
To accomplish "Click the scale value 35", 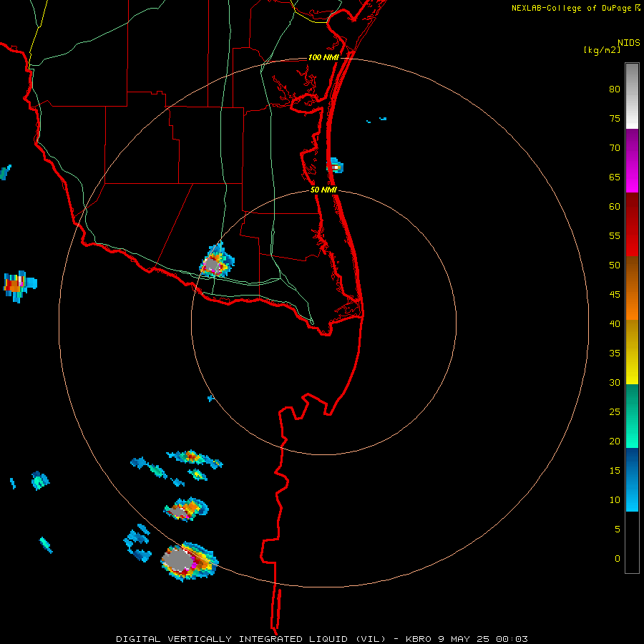I will coord(615,353).
